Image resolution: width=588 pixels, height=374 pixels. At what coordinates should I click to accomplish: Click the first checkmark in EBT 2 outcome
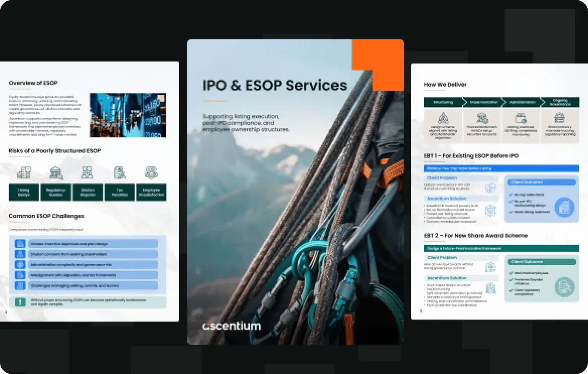pyautogui.click(x=511, y=273)
